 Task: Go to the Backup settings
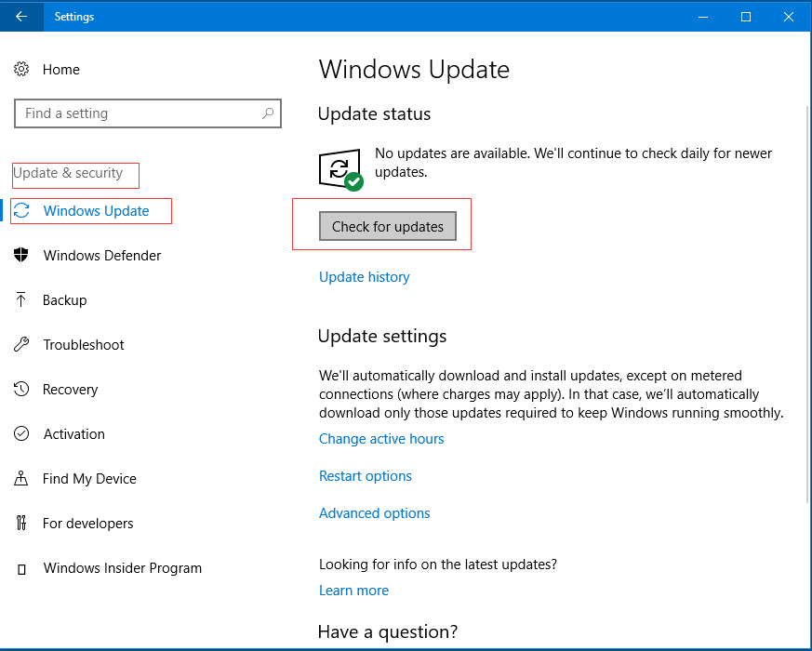point(65,300)
